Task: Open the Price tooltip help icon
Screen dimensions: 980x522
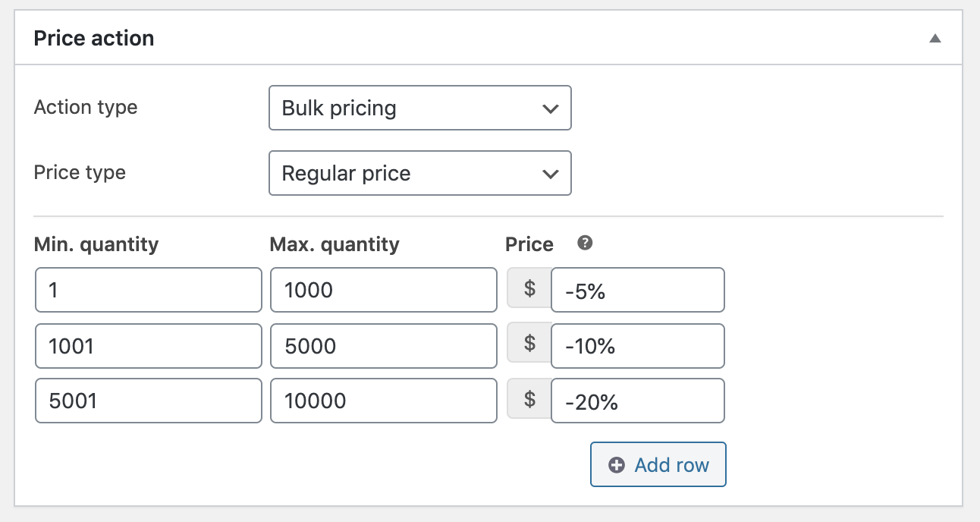Action: pyautogui.click(x=584, y=243)
